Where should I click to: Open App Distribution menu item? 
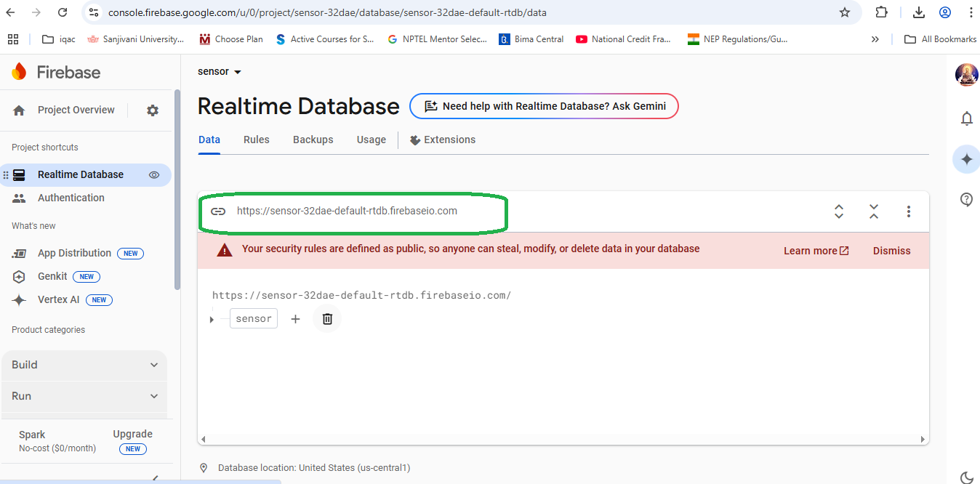tap(74, 253)
